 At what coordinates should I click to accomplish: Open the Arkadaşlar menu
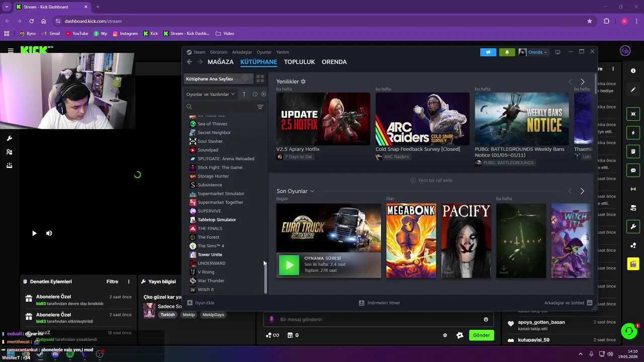click(242, 52)
